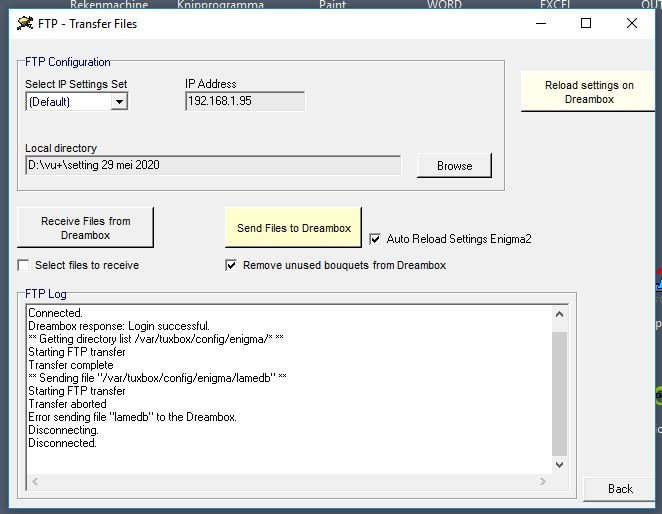The height and width of the screenshot is (514, 662).
Task: Click FTP Log horizontal scroll right arrow
Action: coord(543,481)
